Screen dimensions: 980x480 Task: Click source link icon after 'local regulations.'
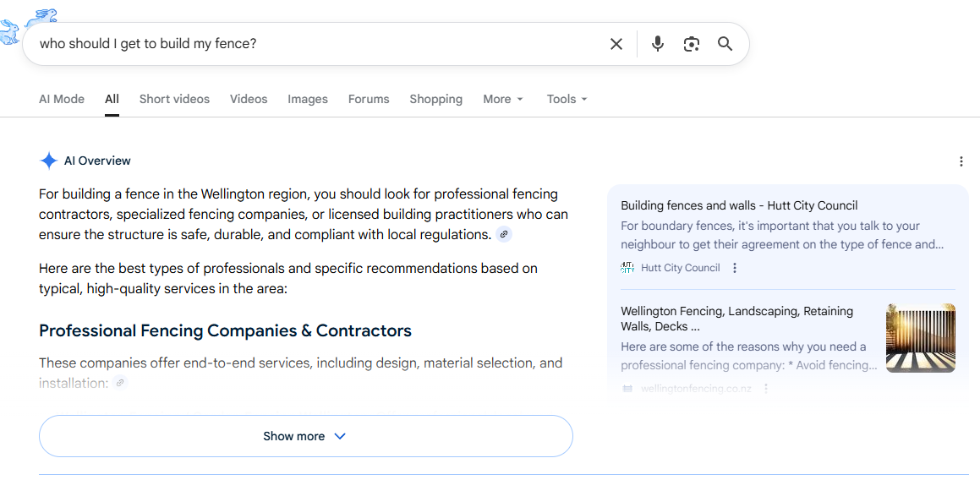pyautogui.click(x=505, y=234)
